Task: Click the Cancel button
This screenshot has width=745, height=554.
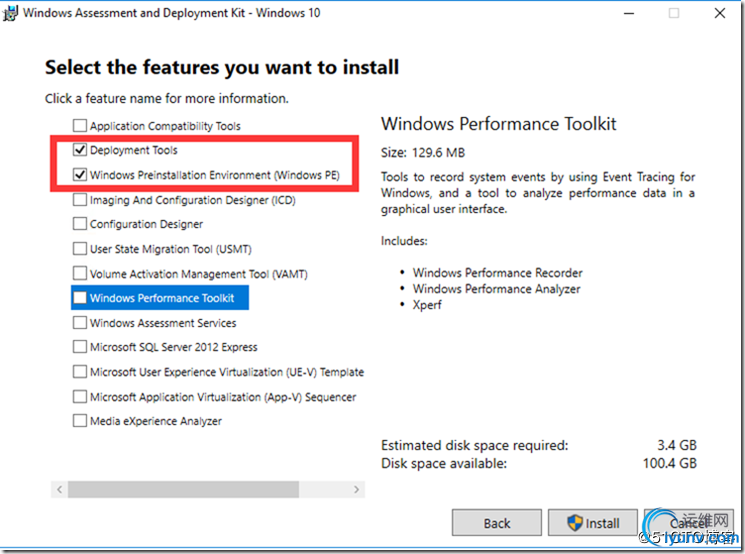Action: (688, 523)
